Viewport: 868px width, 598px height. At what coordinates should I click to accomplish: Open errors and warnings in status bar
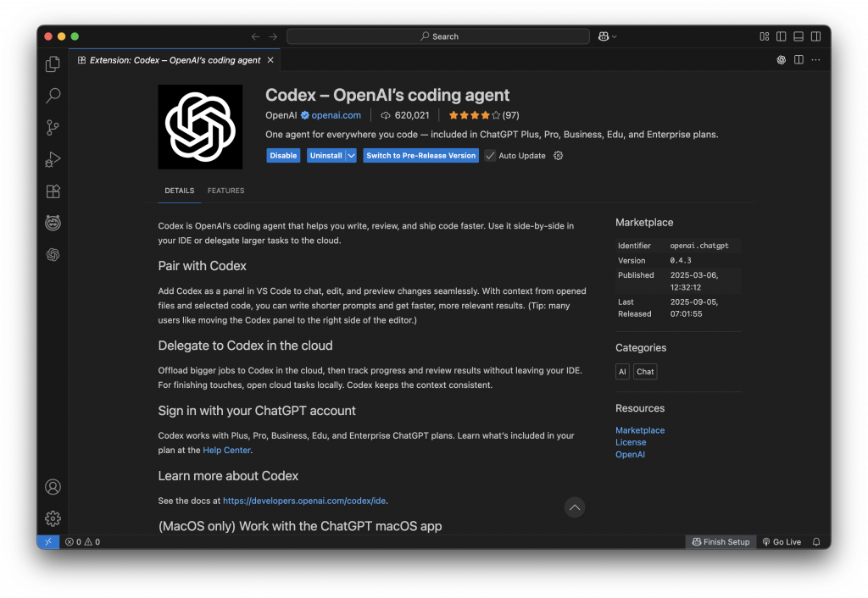click(82, 541)
